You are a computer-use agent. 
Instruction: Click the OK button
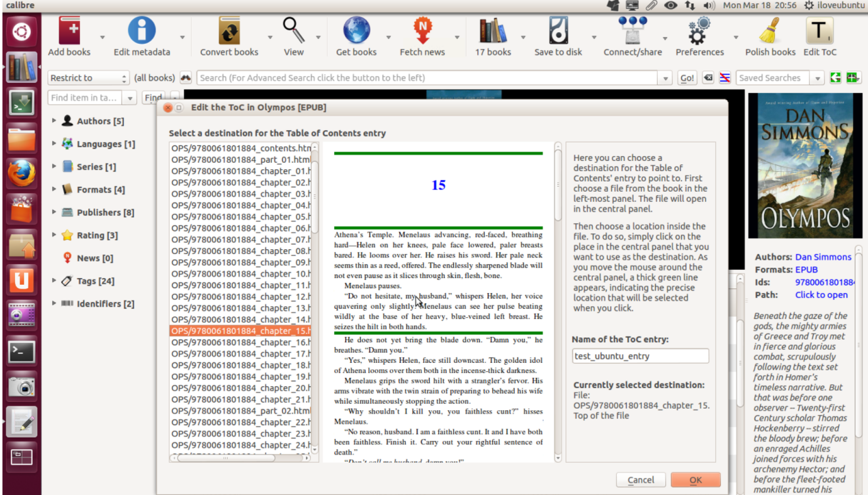(695, 480)
